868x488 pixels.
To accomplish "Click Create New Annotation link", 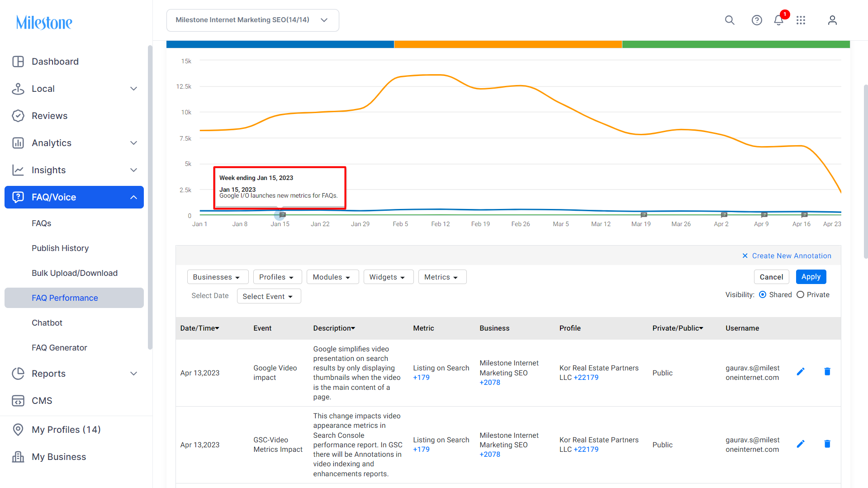I will pos(792,256).
